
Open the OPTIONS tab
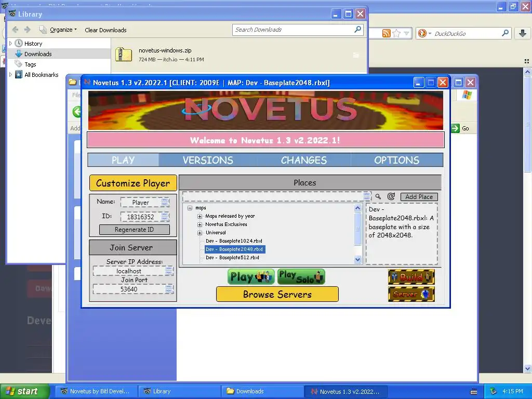point(396,160)
